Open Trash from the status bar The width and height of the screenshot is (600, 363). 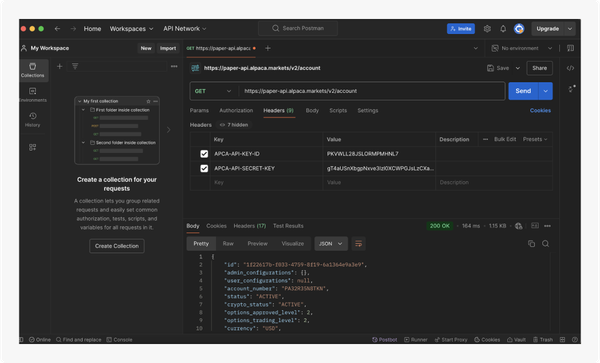click(543, 340)
